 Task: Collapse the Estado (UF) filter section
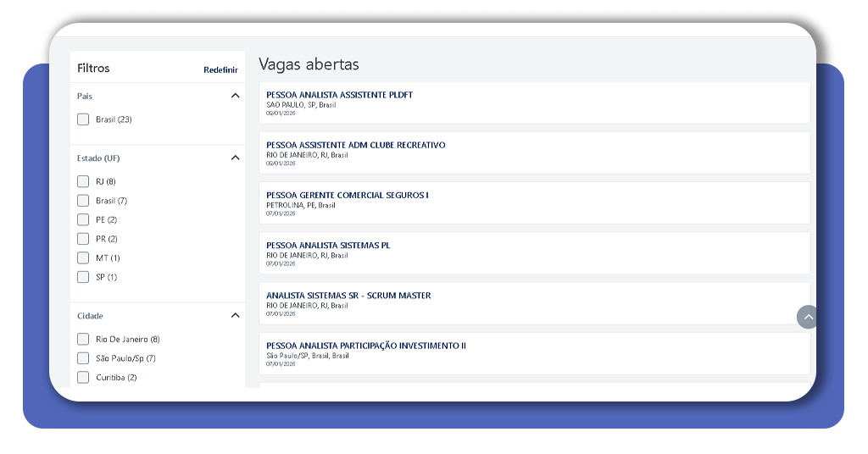(235, 158)
